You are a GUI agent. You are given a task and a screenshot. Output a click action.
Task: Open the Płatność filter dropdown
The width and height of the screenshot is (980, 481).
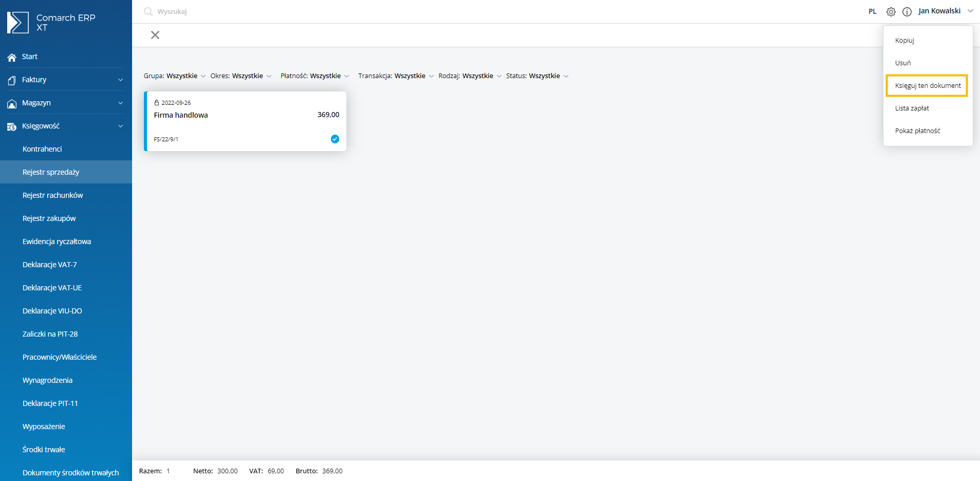point(315,76)
